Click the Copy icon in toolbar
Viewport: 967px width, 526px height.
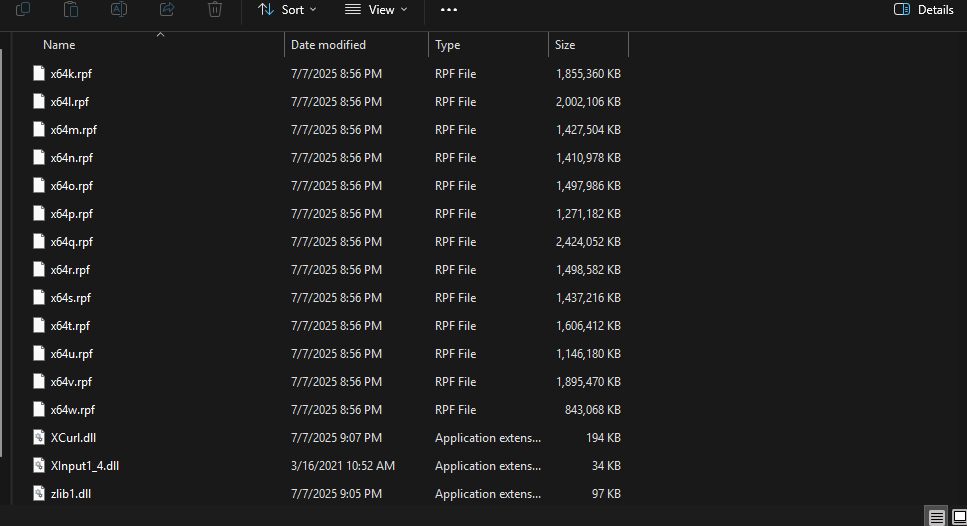pos(23,9)
